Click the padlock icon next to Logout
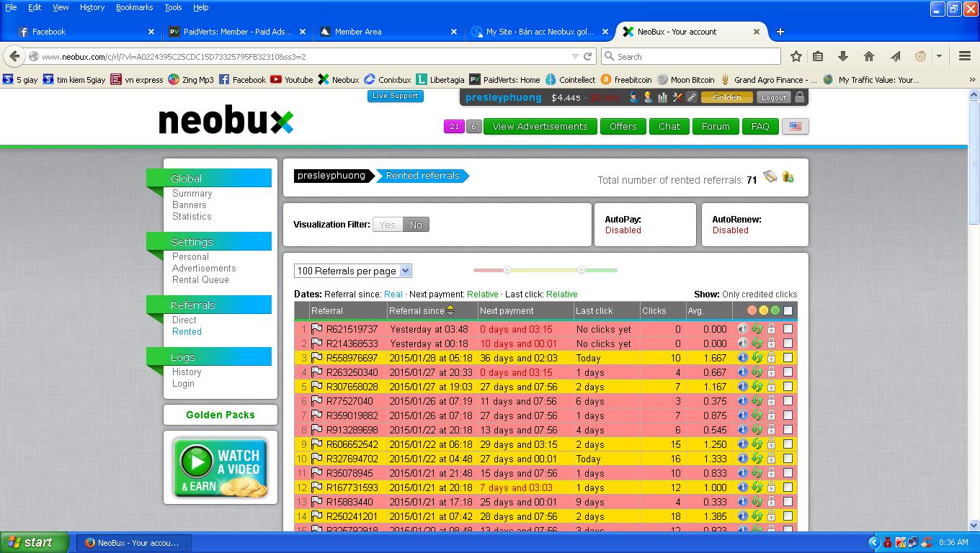Image resolution: width=980 pixels, height=553 pixels. click(x=799, y=97)
